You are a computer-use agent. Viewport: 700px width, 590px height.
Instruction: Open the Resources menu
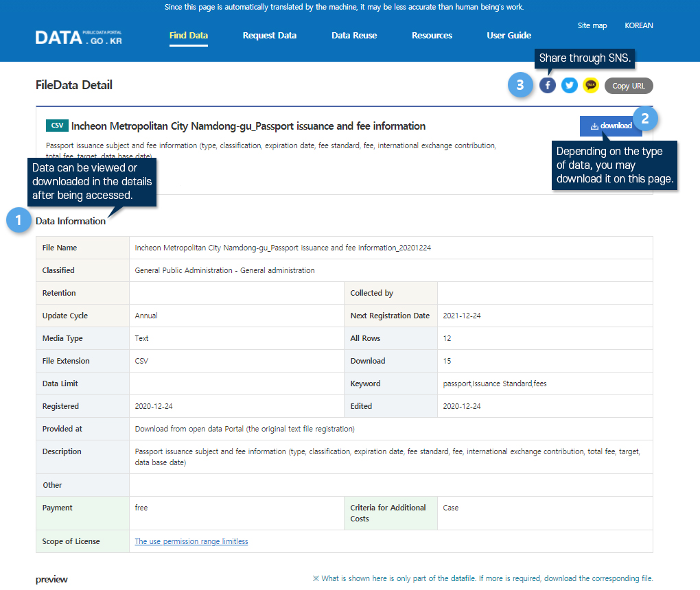432,36
